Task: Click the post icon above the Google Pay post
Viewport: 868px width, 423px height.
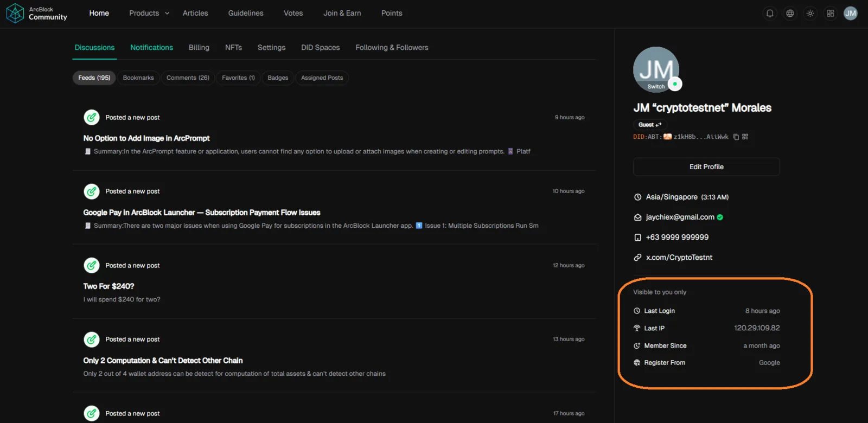Action: click(x=92, y=191)
